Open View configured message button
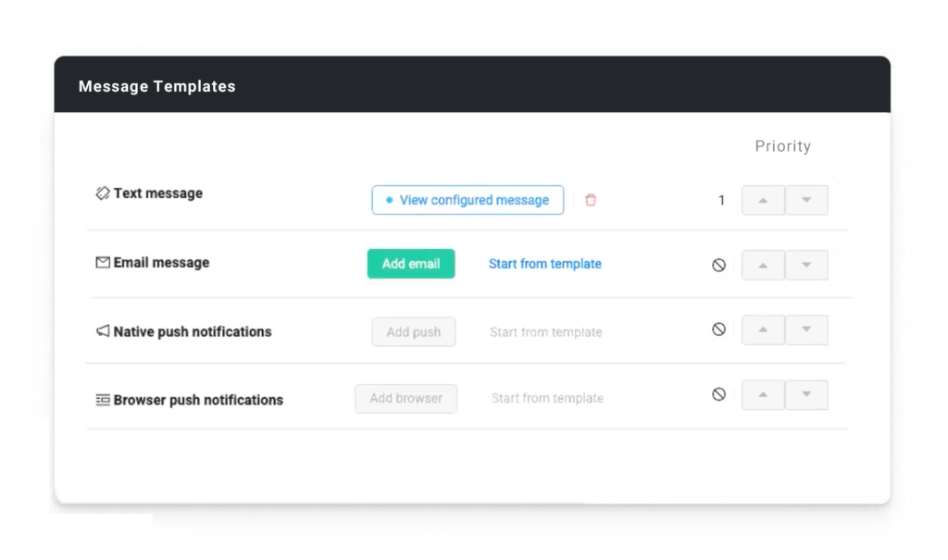The height and width of the screenshot is (560, 948). [x=468, y=200]
